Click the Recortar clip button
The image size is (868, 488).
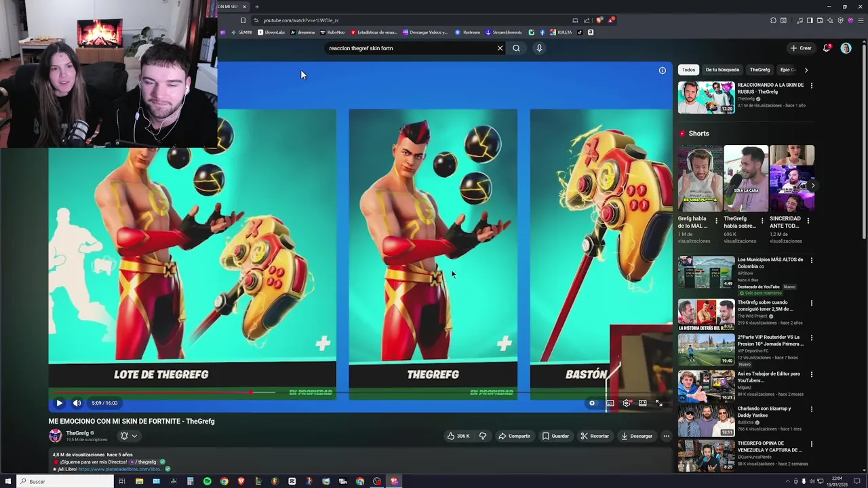click(x=595, y=436)
